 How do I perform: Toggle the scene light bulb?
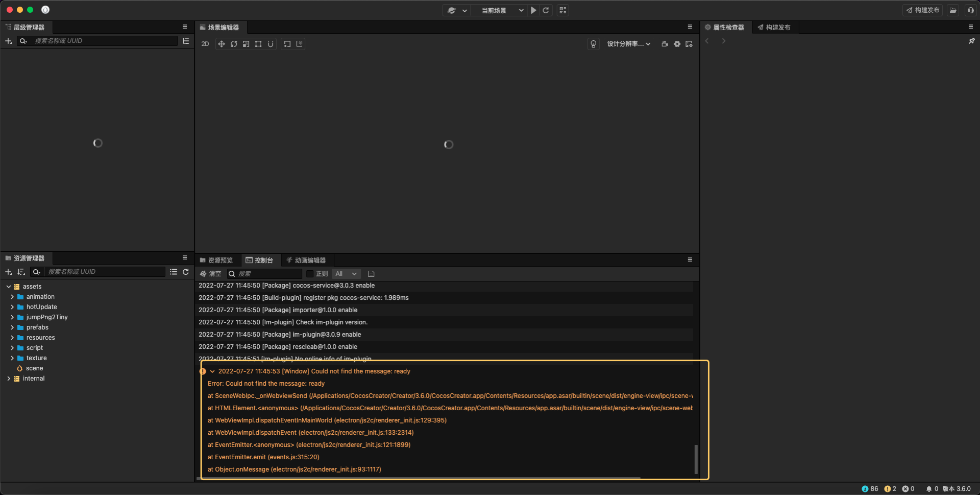point(593,44)
